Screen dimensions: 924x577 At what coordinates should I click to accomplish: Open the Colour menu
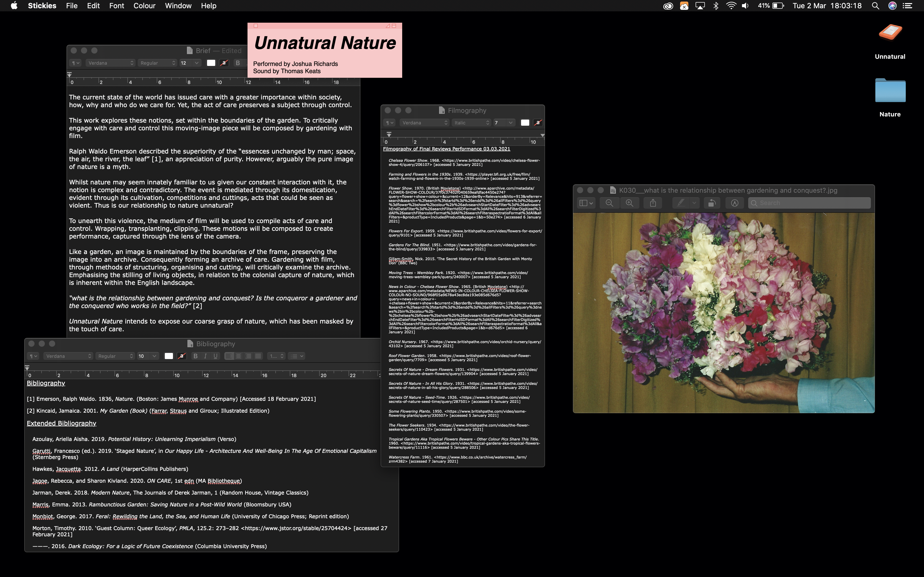point(144,6)
